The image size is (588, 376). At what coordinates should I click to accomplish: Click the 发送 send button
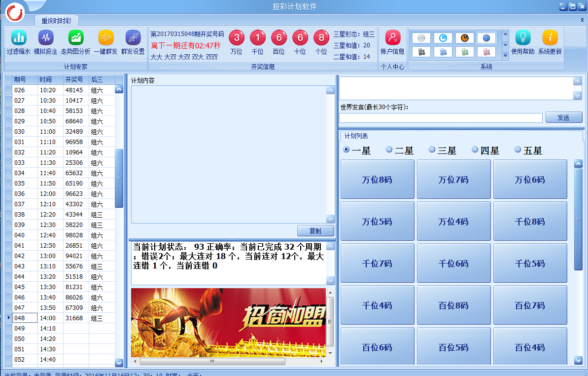[x=564, y=117]
